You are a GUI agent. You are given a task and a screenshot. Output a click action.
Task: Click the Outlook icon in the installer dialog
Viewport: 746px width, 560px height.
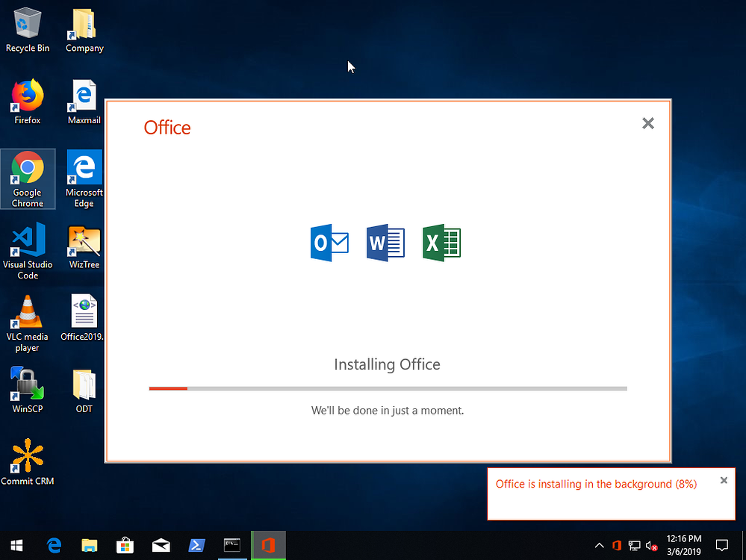point(329,242)
